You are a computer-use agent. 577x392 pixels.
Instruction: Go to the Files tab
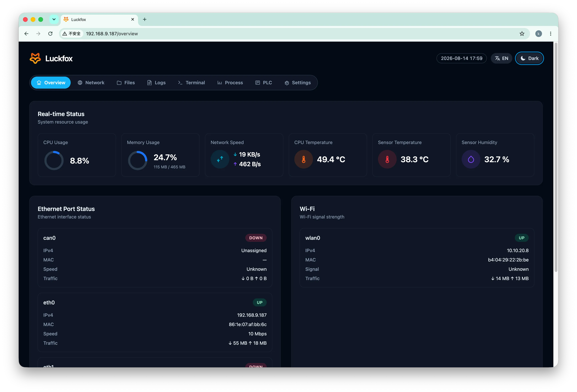click(x=126, y=83)
